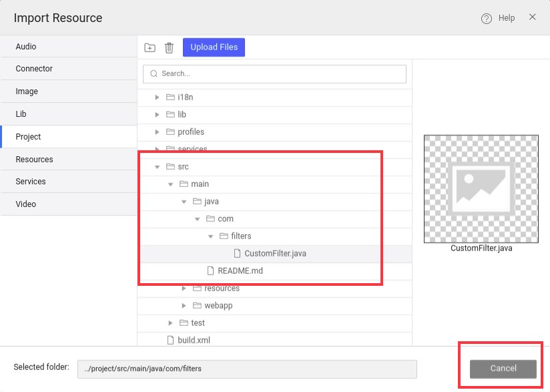The height and width of the screenshot is (392, 550).
Task: Click the CustomFilter.java preview thumbnail
Action: (481, 189)
